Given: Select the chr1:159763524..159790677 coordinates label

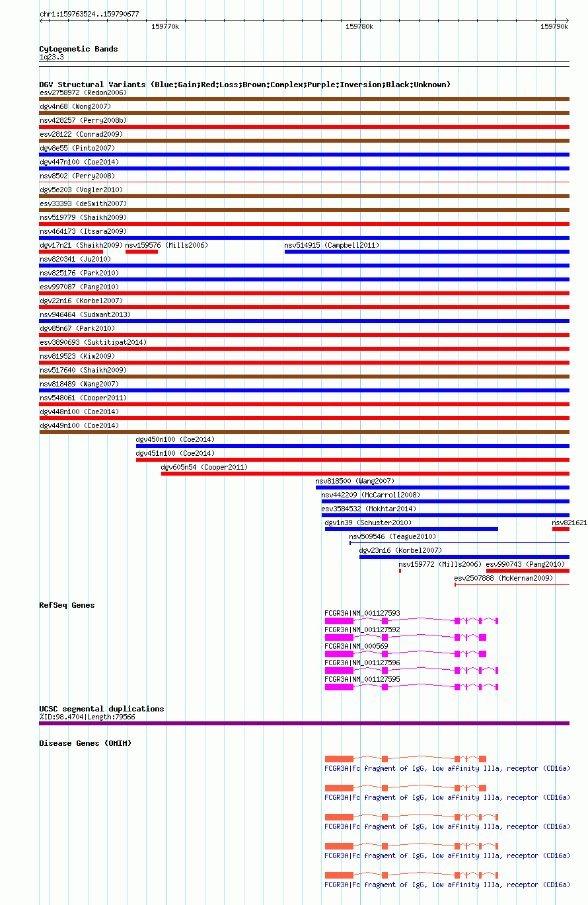Looking at the screenshot, I should (x=89, y=14).
